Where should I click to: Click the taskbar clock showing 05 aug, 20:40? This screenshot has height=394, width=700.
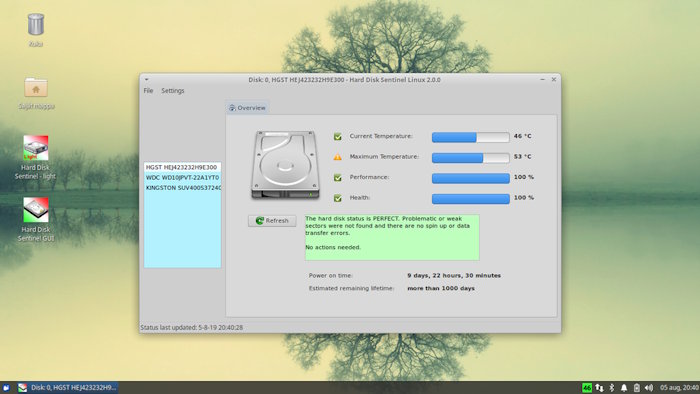(x=679, y=388)
